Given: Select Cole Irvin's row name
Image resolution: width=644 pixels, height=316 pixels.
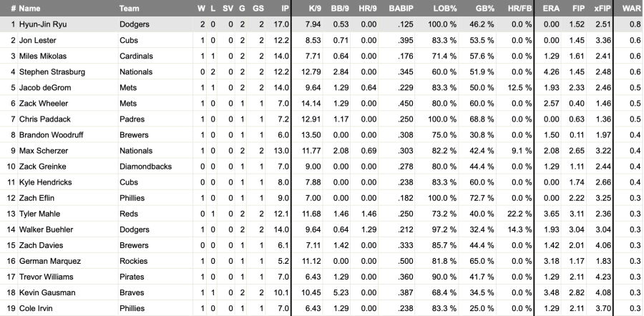Looking at the screenshot, I should (x=36, y=308).
